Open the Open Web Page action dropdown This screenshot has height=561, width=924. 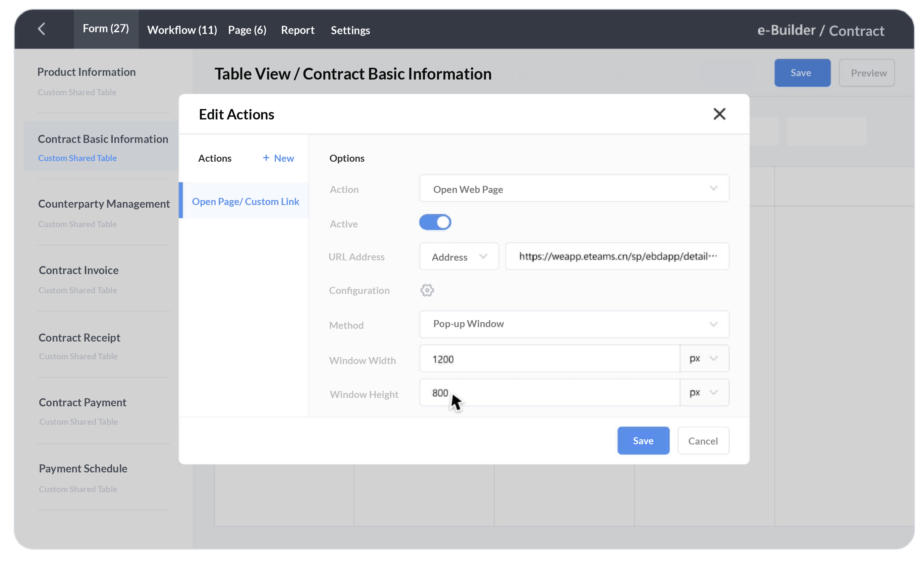pyautogui.click(x=574, y=188)
